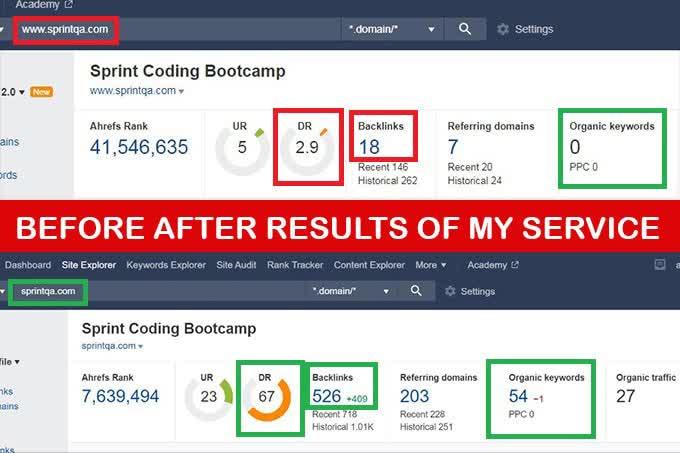This screenshot has width=680, height=453.
Task: Click the orange New badge in sidebar
Action: point(42,92)
